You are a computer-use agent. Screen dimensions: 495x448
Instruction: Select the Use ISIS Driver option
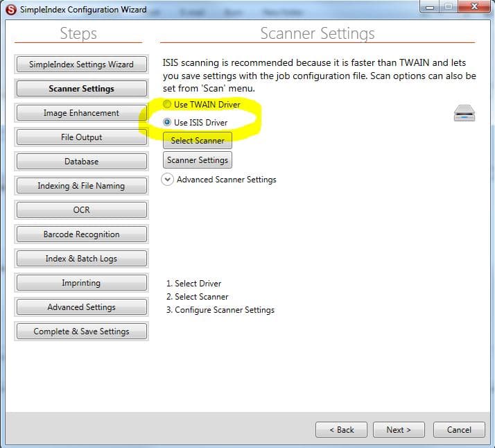click(x=167, y=122)
